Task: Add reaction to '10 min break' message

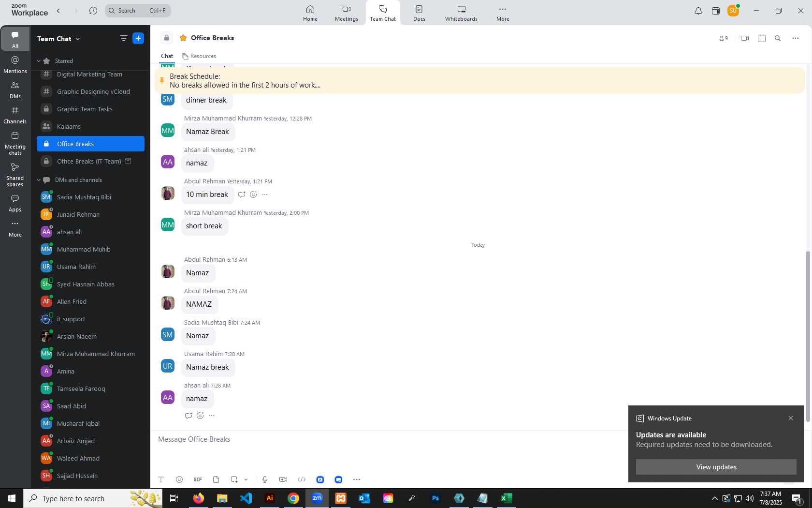Action: 253,194
